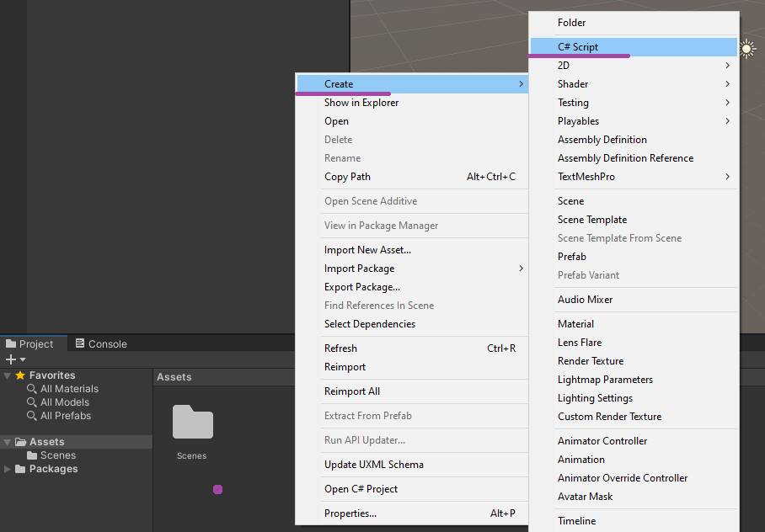
Task: Choose Select Dependencies
Action: [x=412, y=324]
